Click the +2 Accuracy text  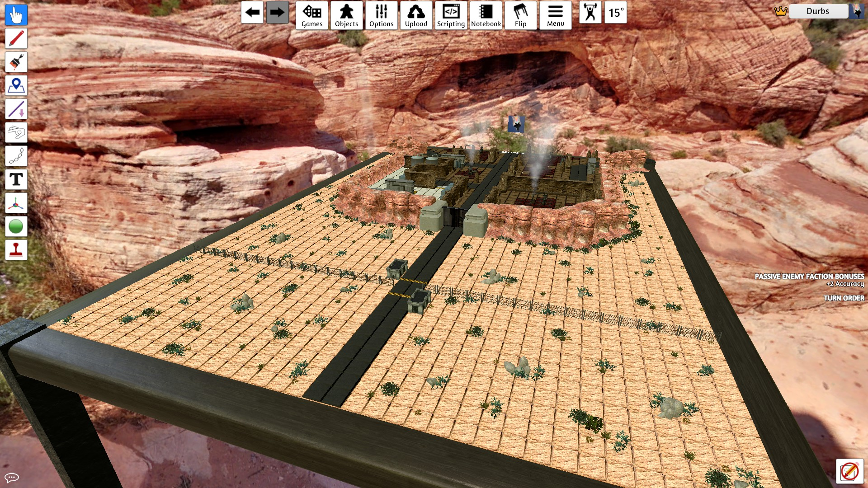point(845,284)
